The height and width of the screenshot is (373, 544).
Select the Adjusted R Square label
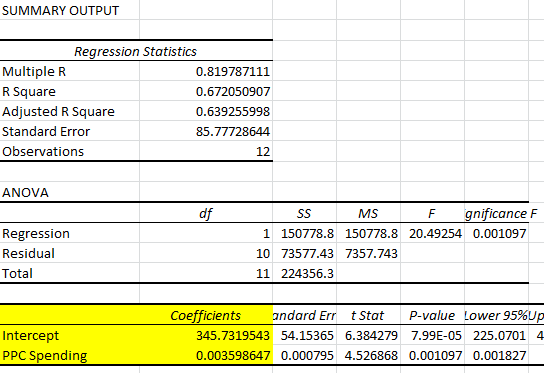(69, 112)
